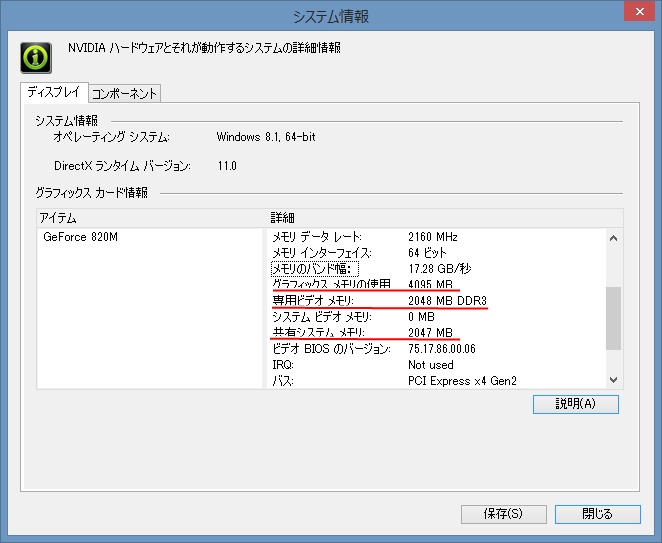Select the メモリのバンド幅: row label

pos(315,269)
